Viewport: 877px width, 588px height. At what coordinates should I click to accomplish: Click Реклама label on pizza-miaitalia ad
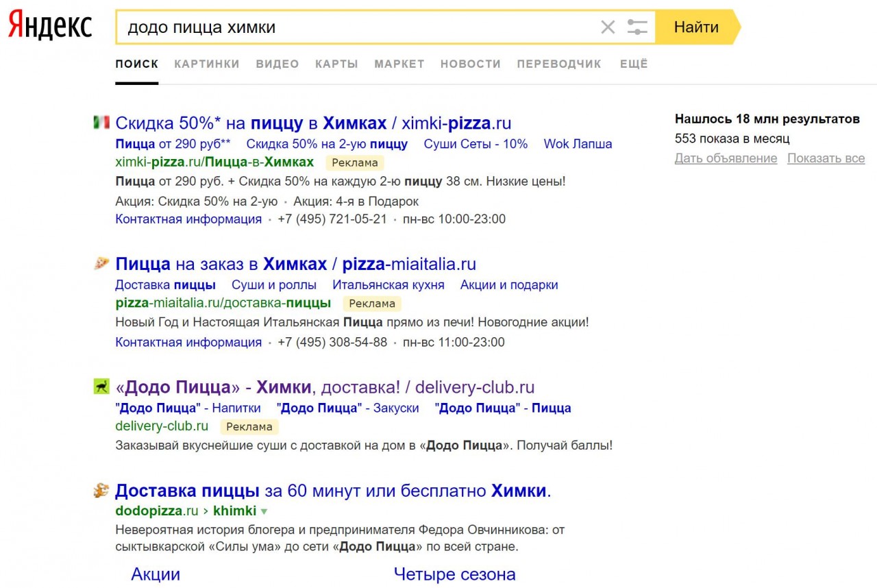[x=372, y=304]
